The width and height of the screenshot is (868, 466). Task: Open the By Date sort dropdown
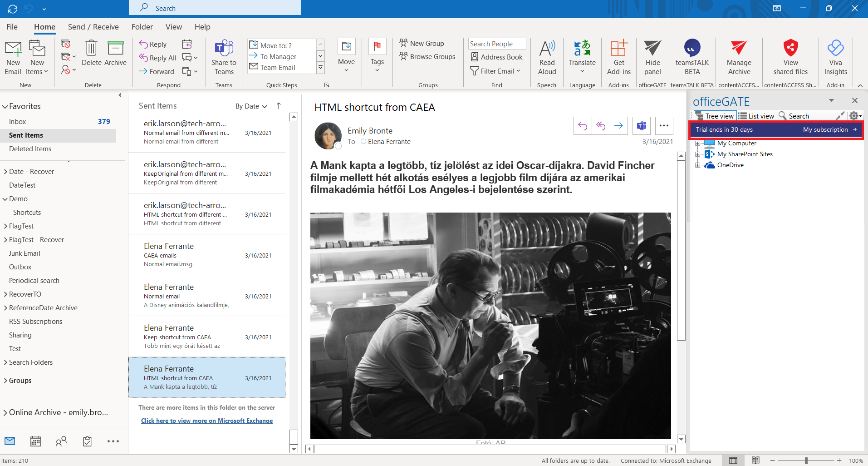pyautogui.click(x=251, y=106)
